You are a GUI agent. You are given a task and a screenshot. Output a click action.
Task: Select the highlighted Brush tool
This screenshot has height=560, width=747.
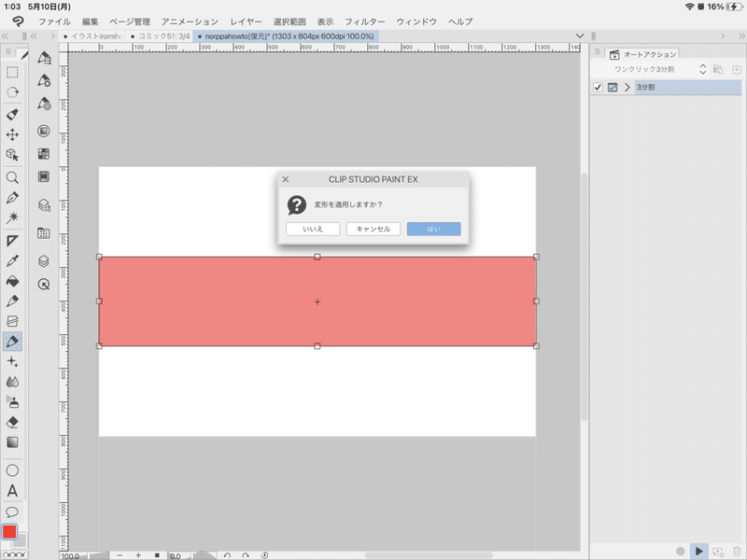coord(12,341)
